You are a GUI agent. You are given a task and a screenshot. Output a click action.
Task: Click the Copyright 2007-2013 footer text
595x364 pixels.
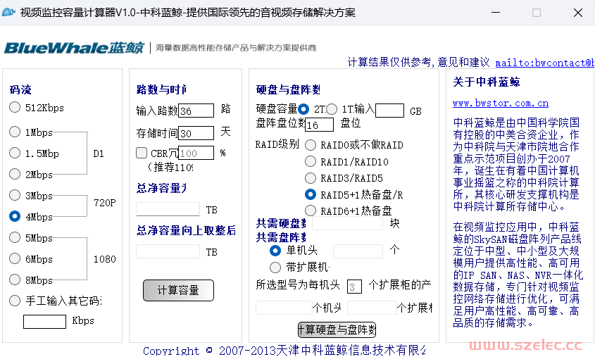click(x=284, y=351)
